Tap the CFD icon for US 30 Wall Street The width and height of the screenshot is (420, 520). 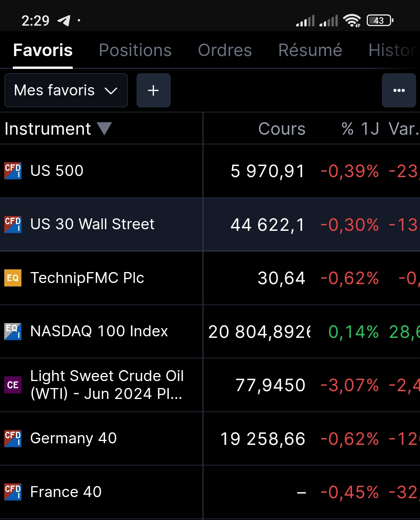(x=13, y=224)
